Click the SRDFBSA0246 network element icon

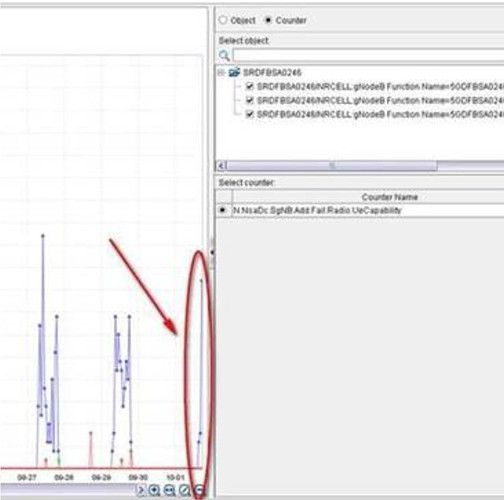[234, 72]
